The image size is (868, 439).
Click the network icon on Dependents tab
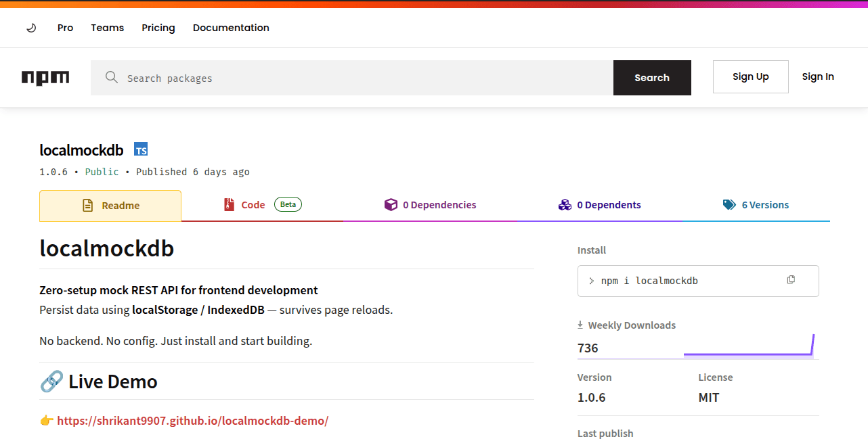click(x=565, y=204)
